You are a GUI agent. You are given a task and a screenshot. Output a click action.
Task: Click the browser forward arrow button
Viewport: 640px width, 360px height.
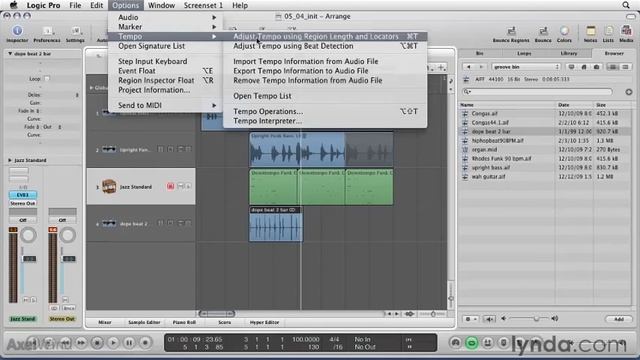pyautogui.click(x=481, y=67)
